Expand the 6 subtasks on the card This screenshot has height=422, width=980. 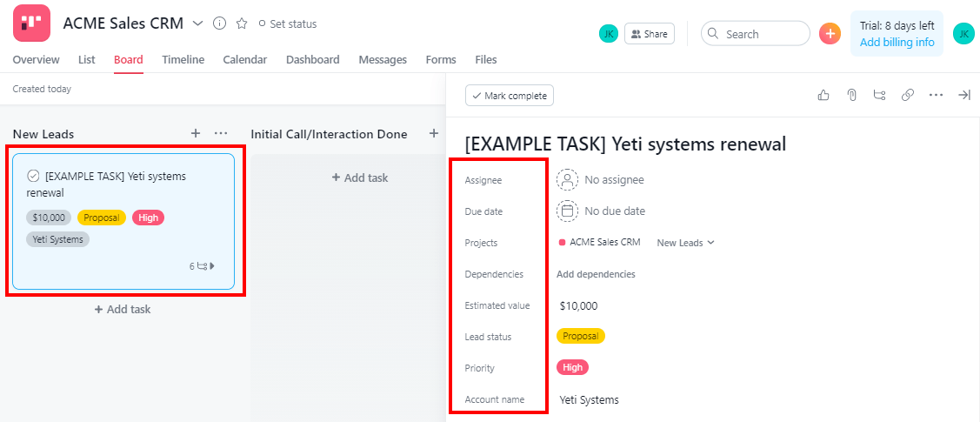tap(203, 265)
